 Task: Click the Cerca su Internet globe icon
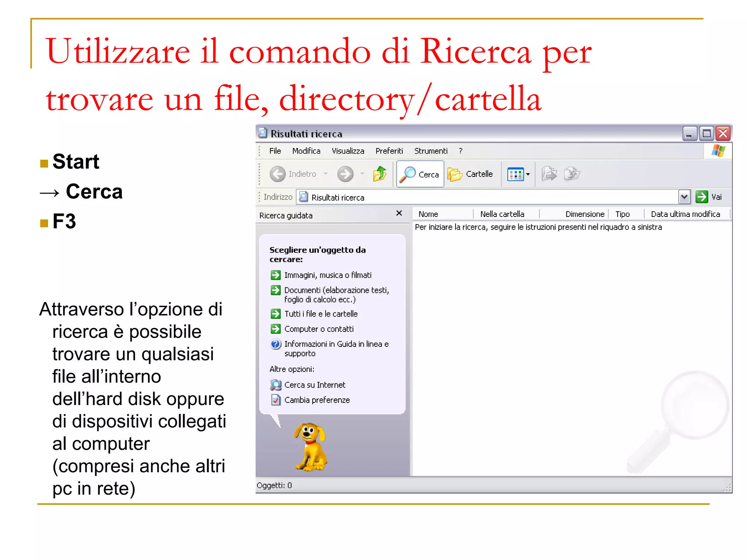[x=276, y=385]
